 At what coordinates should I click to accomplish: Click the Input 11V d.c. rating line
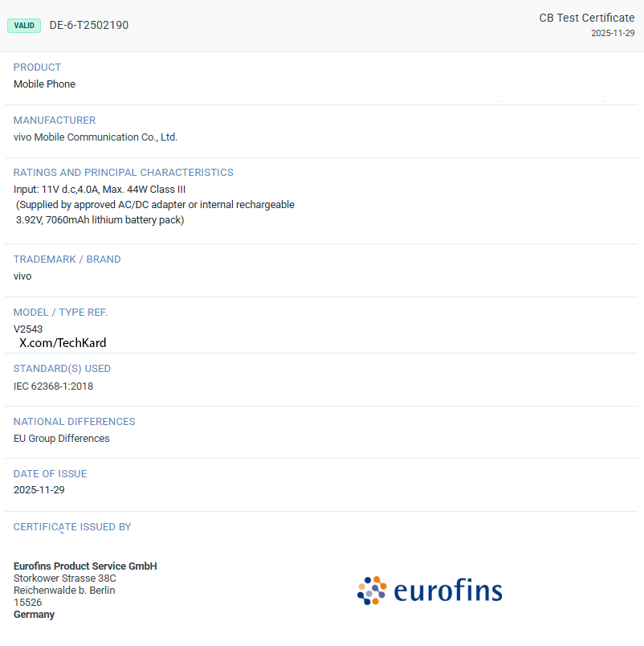click(x=100, y=189)
